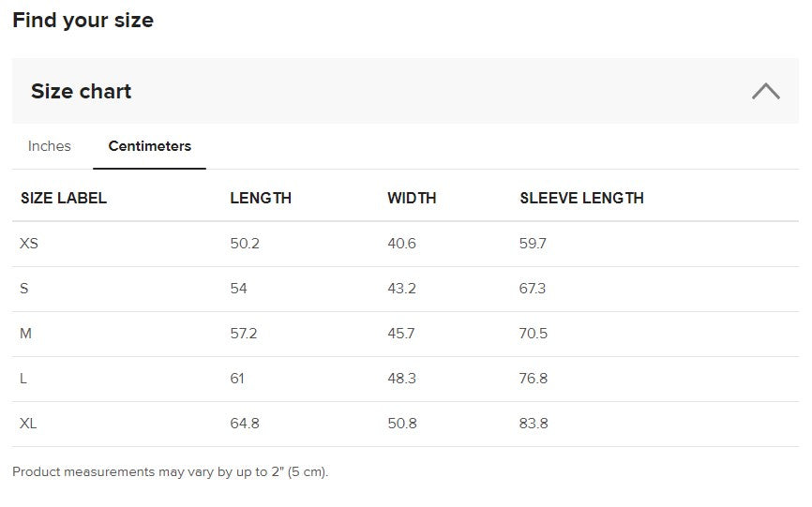Click the LENGTH column header
Image resolution: width=812 pixels, height=507 pixels.
(261, 198)
